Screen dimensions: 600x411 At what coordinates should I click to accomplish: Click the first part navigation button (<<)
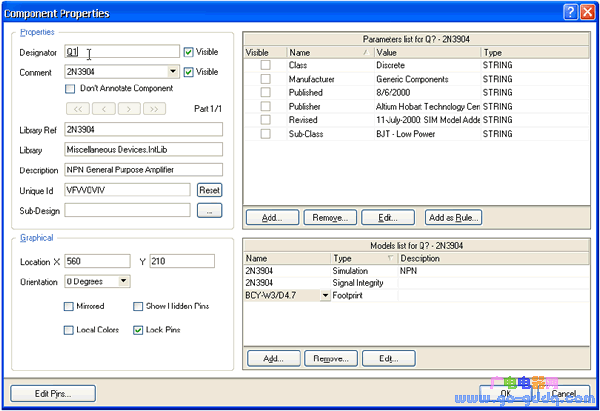[x=79, y=108]
